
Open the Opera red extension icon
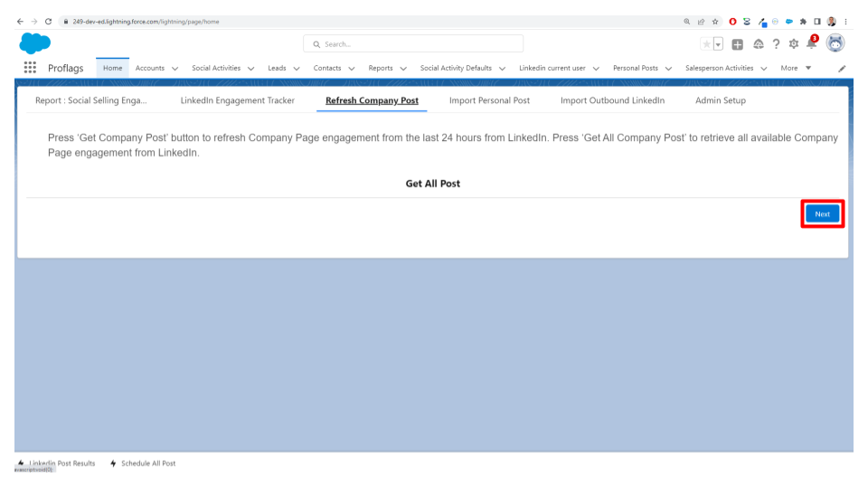[x=732, y=22]
